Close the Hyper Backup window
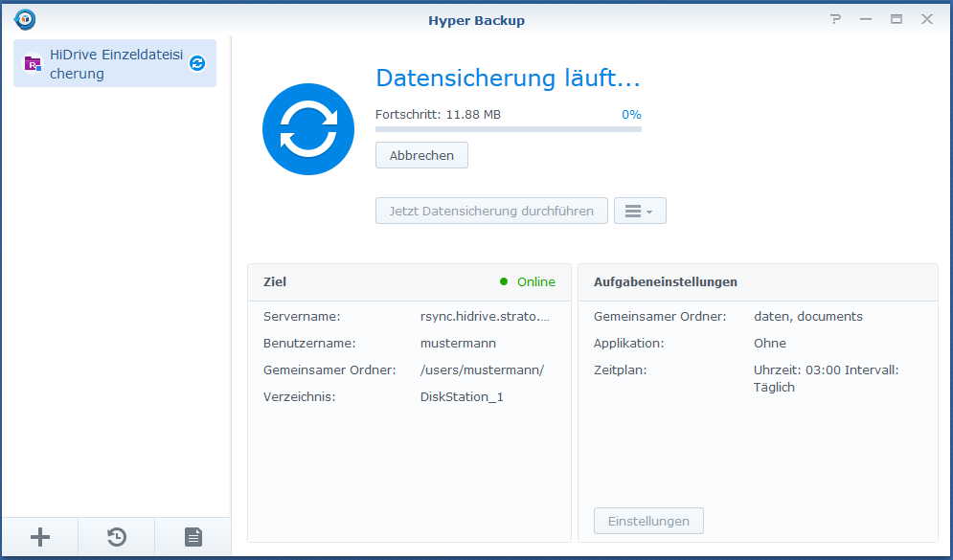This screenshot has height=560, width=953. tap(927, 19)
